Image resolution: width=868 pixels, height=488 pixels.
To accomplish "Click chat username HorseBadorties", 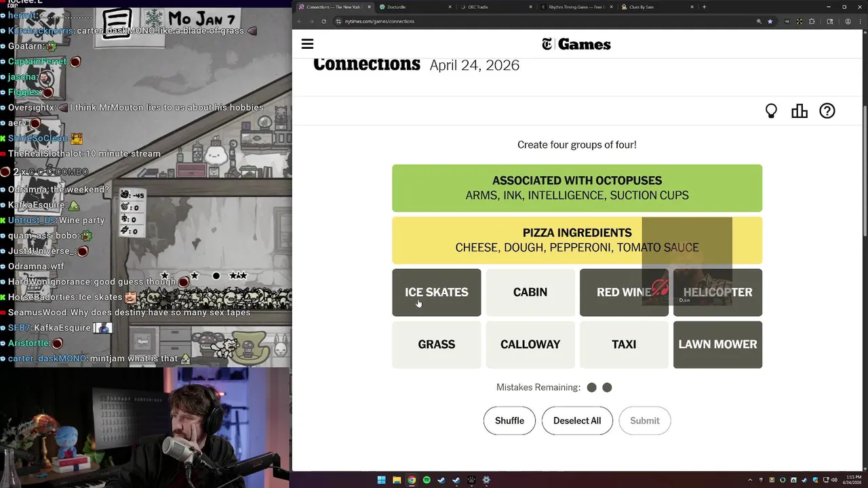I will pyautogui.click(x=42, y=297).
